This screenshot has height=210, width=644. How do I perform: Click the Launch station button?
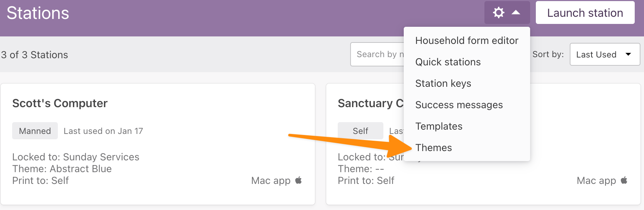pos(585,13)
